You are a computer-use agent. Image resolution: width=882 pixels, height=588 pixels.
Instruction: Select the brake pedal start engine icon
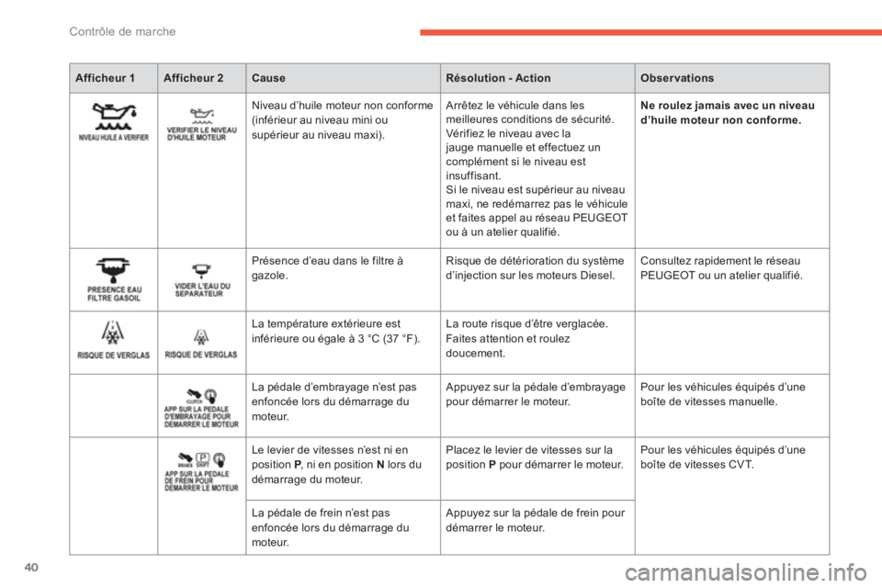[x=201, y=471]
